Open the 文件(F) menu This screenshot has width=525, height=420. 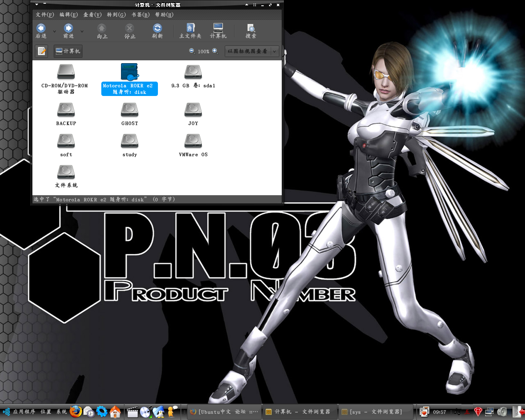click(45, 15)
